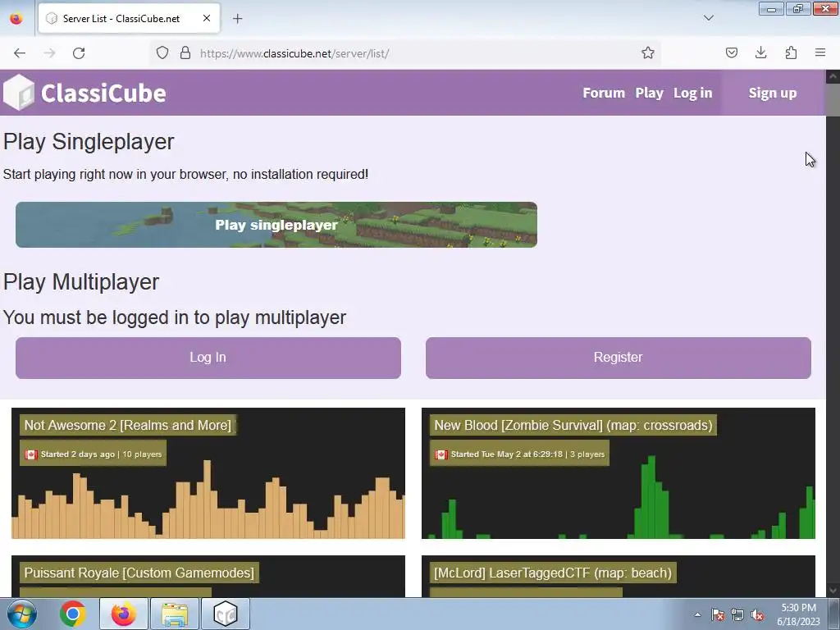Click the page vertical scrollbar thumb

(833, 99)
